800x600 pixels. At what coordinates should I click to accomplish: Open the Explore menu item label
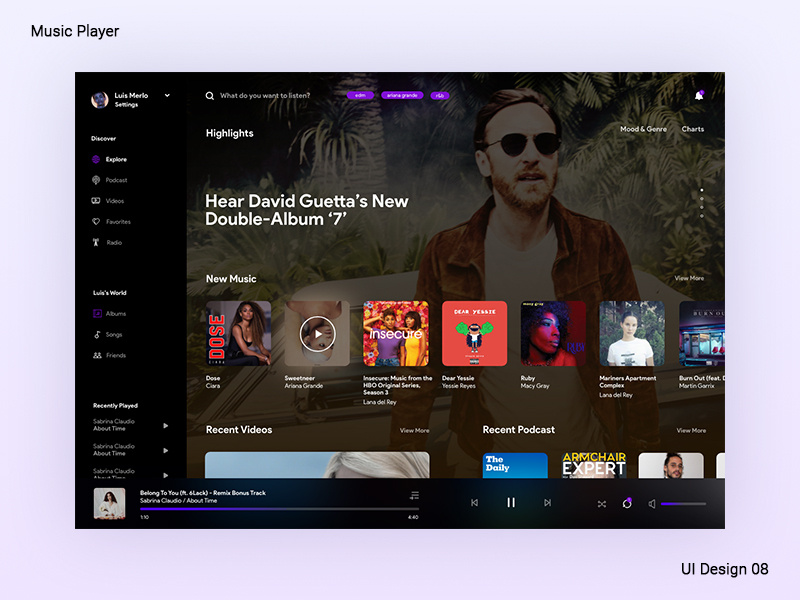click(x=116, y=160)
